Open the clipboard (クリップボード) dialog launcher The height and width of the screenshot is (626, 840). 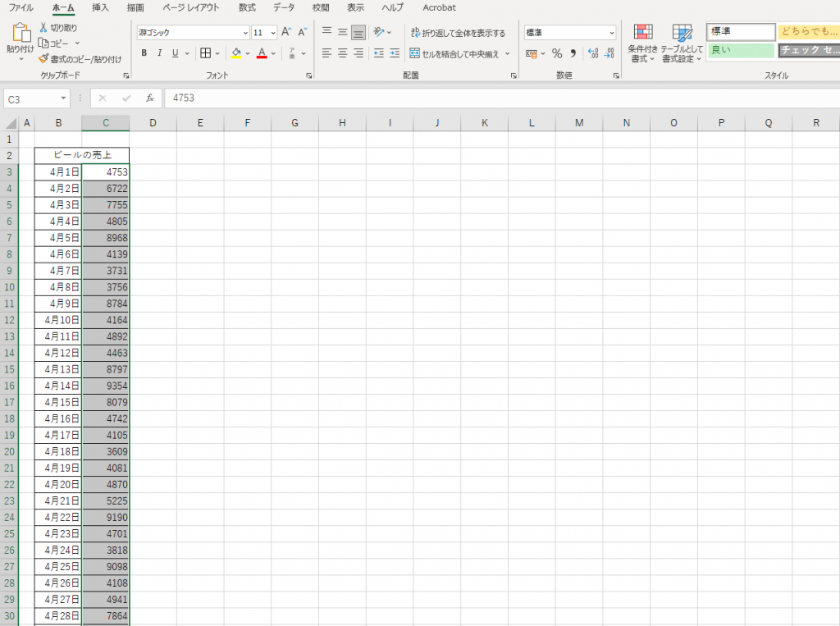point(126,75)
